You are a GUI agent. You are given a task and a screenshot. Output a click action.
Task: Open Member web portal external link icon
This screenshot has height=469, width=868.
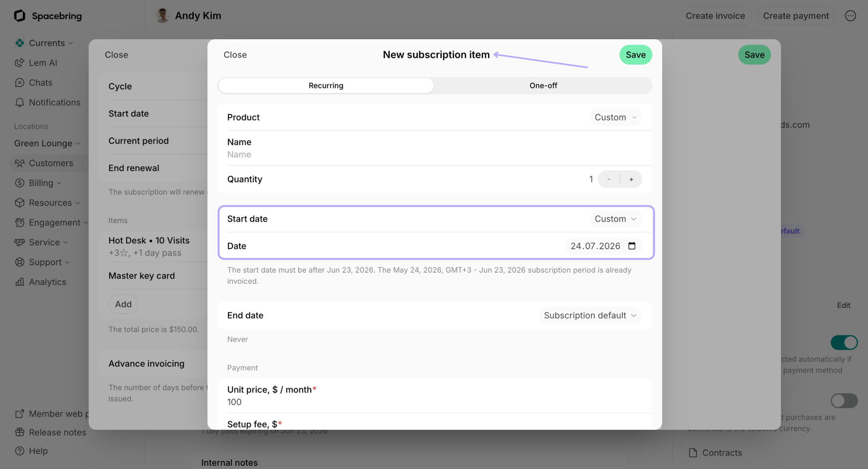pos(19,414)
